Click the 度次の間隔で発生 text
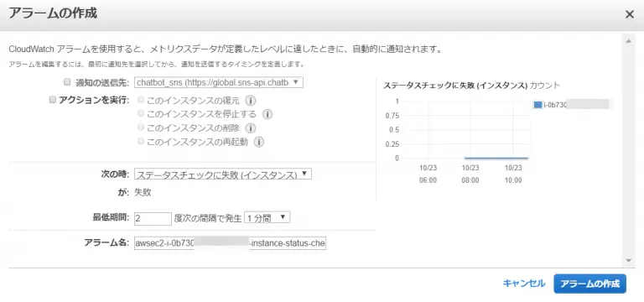 [208, 218]
